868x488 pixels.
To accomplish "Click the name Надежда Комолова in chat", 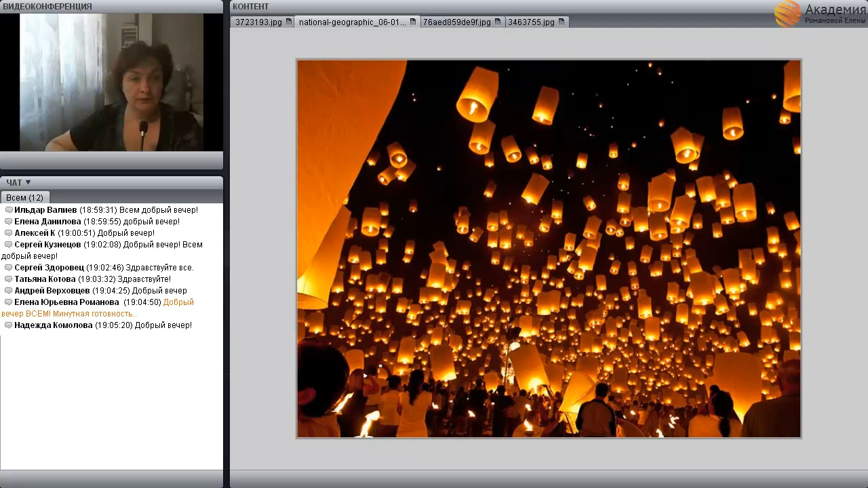I will pyautogui.click(x=54, y=325).
